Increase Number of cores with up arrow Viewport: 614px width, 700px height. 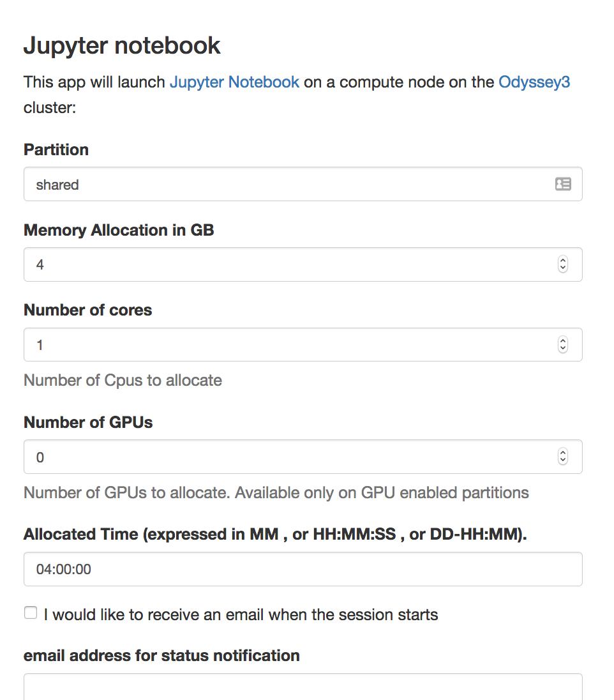563,340
